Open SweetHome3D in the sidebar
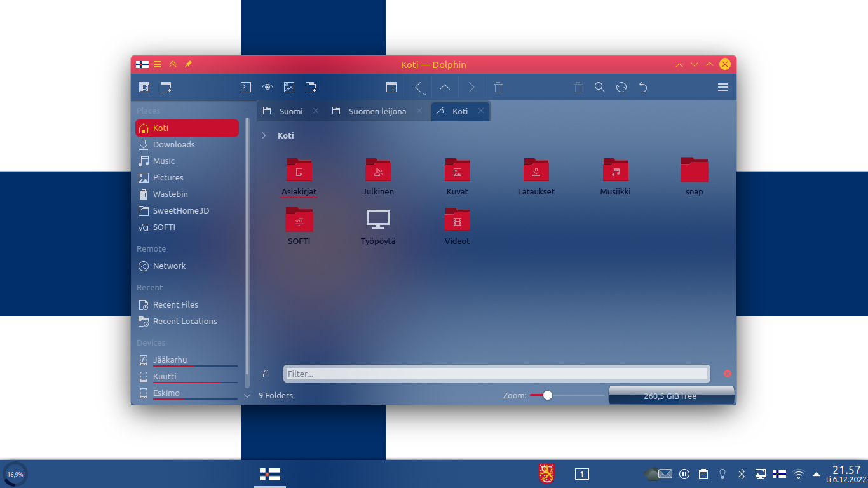The height and width of the screenshot is (488, 868). (187, 210)
